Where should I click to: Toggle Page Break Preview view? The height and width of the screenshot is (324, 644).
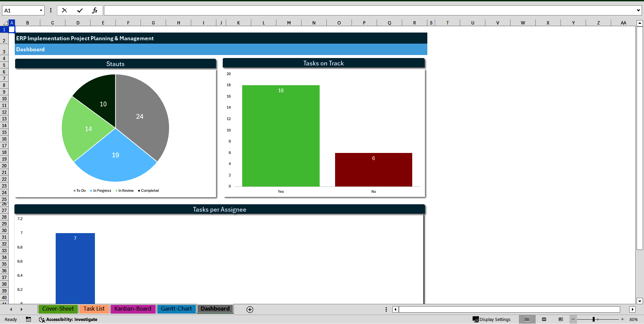tap(561, 319)
